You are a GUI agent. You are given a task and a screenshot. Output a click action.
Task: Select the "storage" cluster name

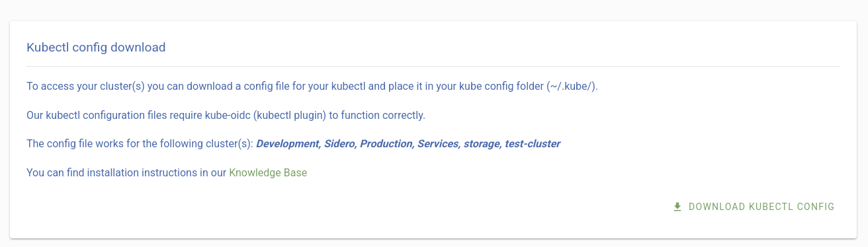(x=482, y=144)
